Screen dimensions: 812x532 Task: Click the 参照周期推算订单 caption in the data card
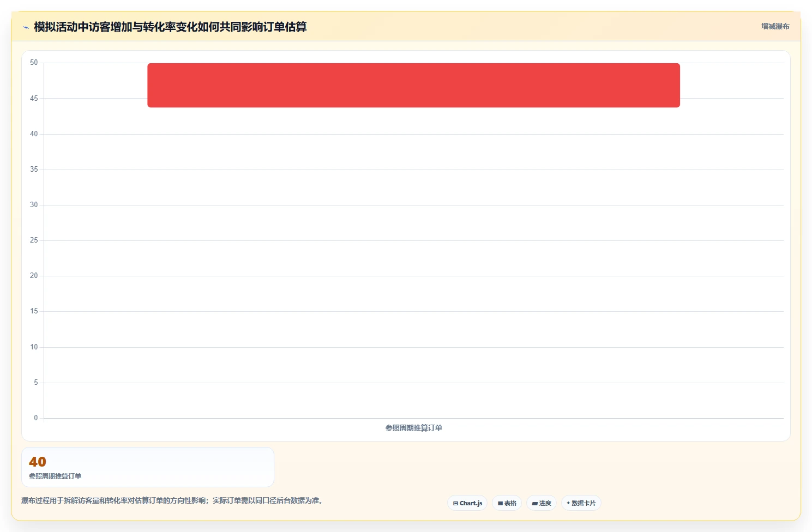tap(55, 476)
